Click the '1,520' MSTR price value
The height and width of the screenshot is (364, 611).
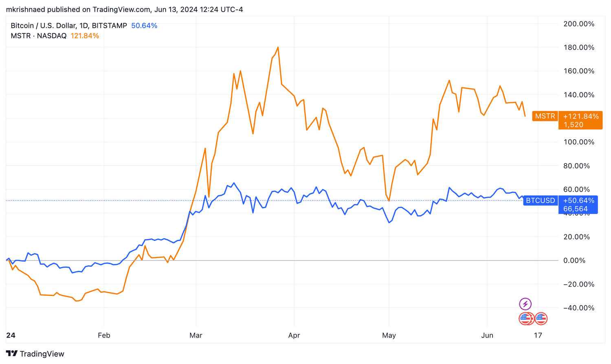[573, 125]
